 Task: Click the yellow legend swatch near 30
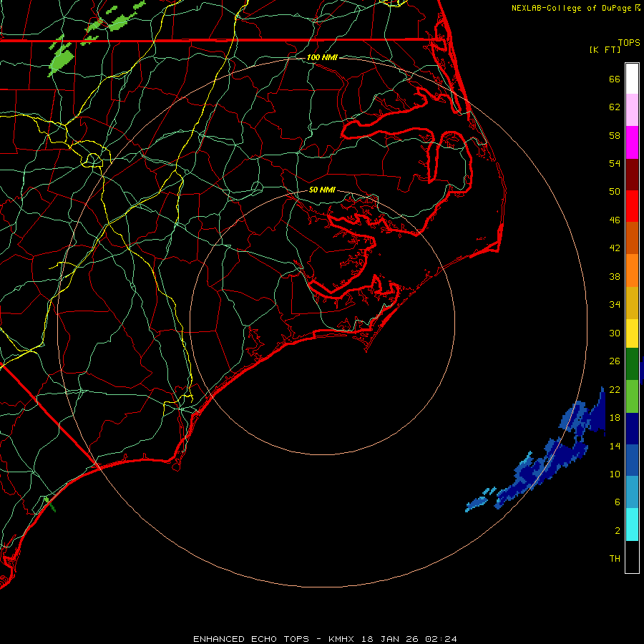point(632,333)
